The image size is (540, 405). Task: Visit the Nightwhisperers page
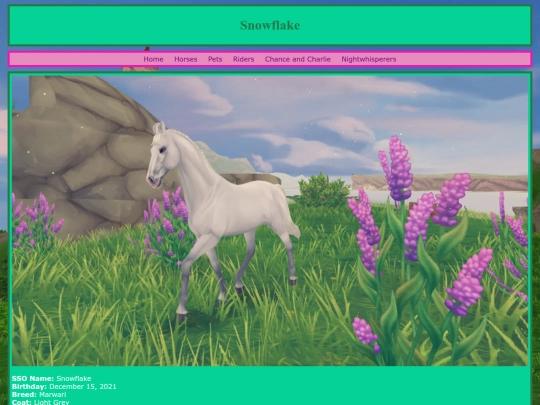point(369,59)
